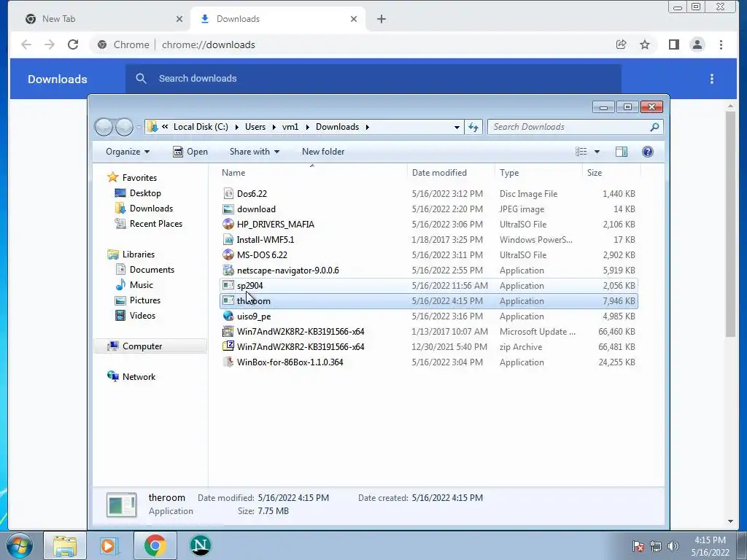Open Recent Places in navigation pane
747x560 pixels.
click(x=149, y=224)
